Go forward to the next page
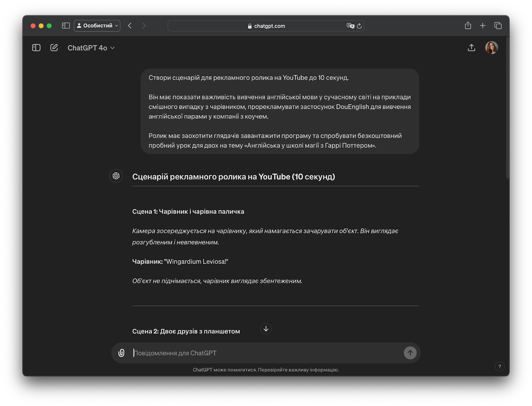Screen dimensions: 532x406 click(x=144, y=26)
